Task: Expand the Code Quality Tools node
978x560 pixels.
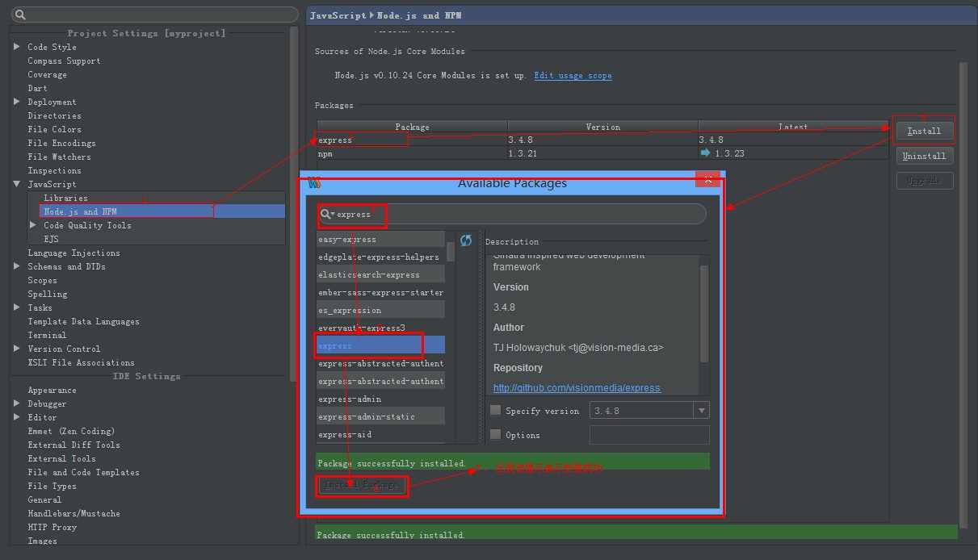Action: point(33,225)
